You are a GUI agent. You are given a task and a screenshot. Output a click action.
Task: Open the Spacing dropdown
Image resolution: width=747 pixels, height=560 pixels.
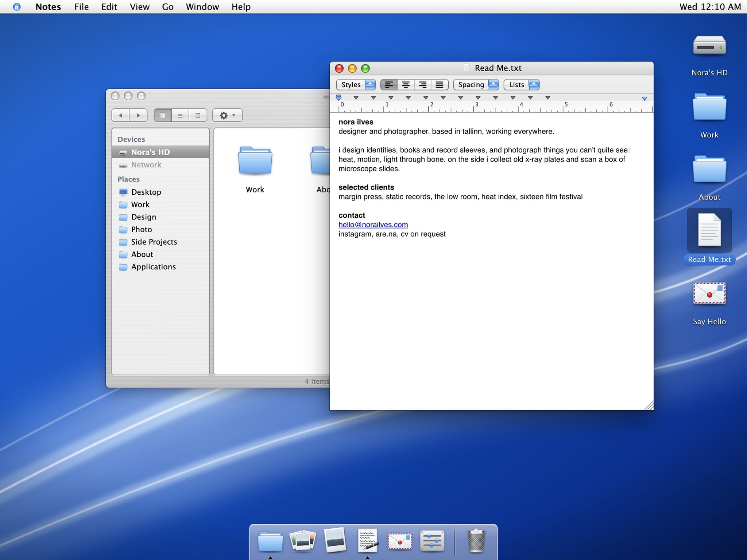(476, 85)
